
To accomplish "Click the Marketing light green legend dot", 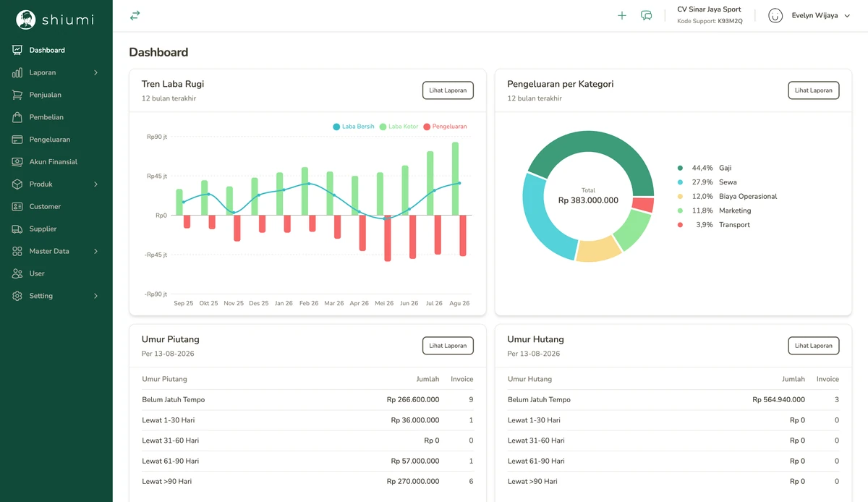I will tap(680, 210).
